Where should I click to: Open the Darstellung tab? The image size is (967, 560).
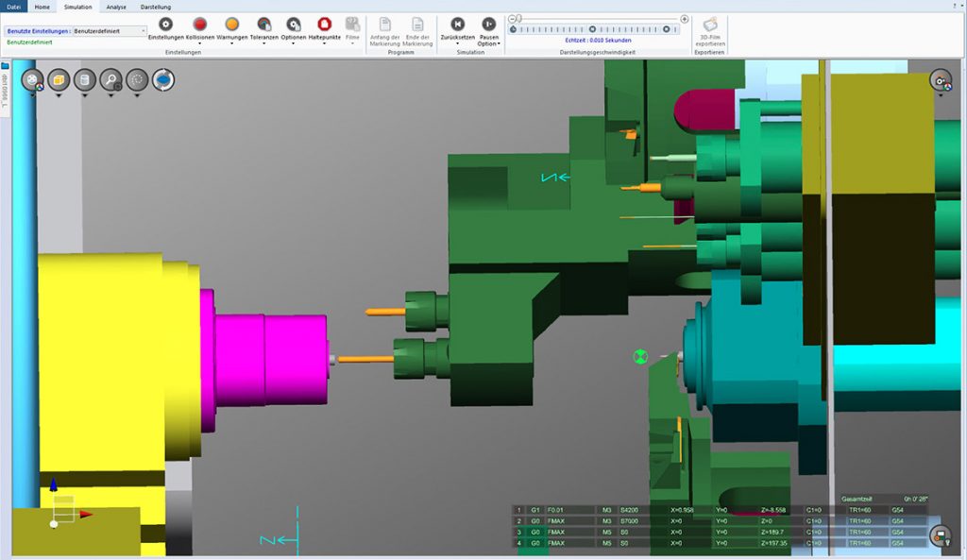[x=156, y=7]
